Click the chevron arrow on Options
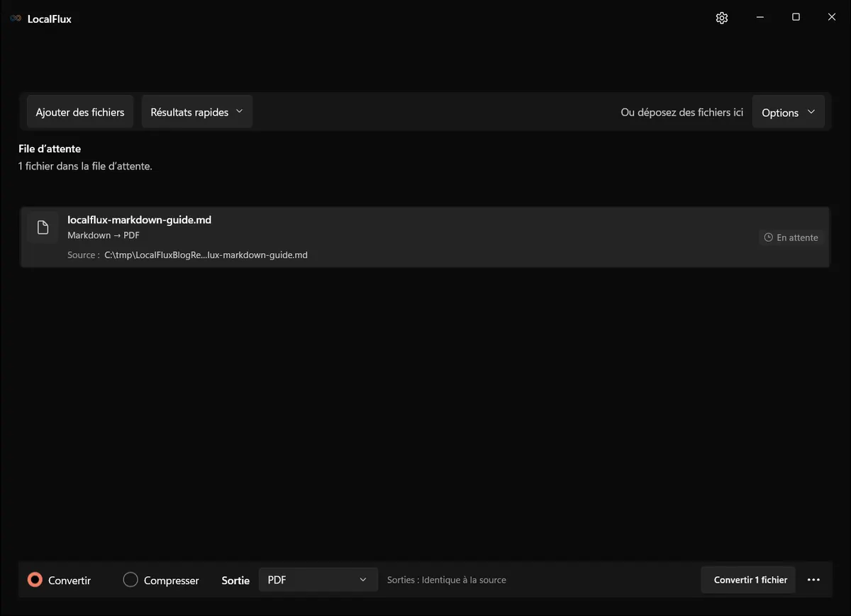The width and height of the screenshot is (851, 616). coord(811,112)
